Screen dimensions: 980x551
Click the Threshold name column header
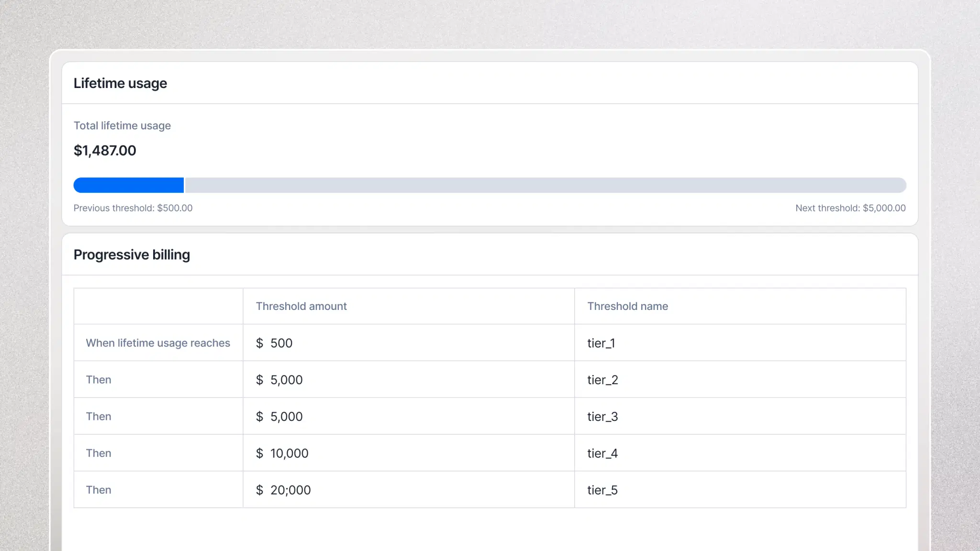(x=627, y=306)
